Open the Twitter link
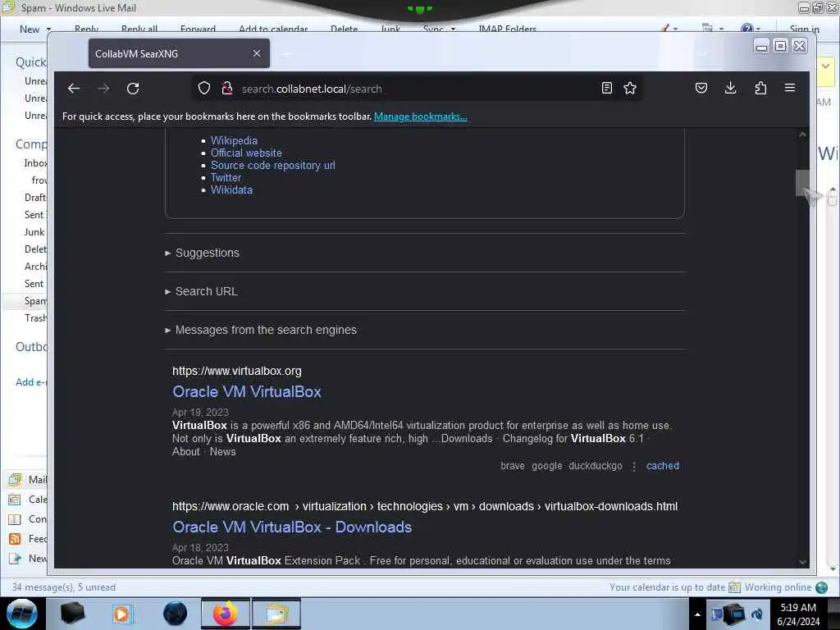The height and width of the screenshot is (630, 840). [x=226, y=177]
